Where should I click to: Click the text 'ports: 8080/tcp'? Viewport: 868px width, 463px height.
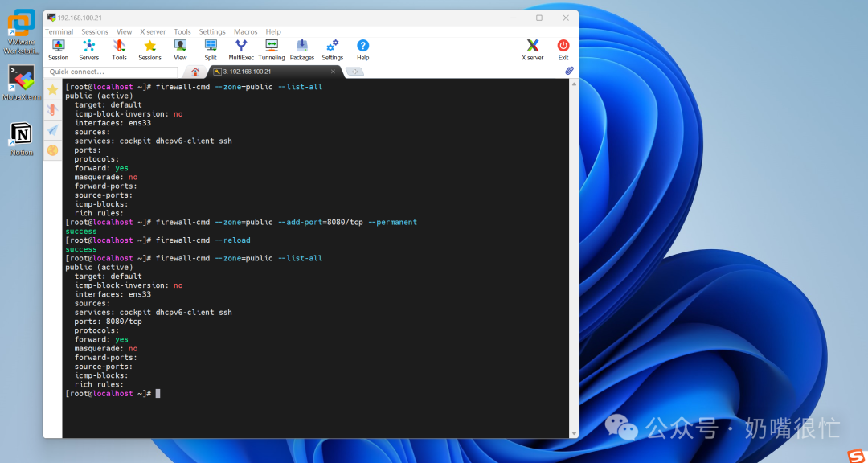(108, 322)
